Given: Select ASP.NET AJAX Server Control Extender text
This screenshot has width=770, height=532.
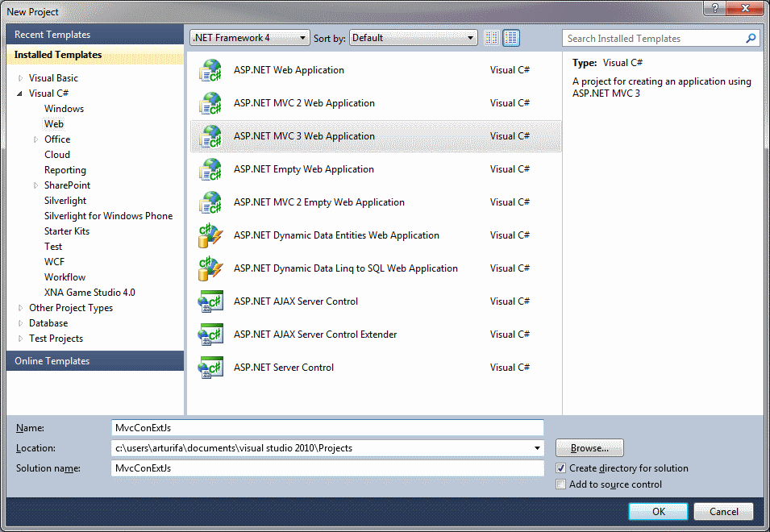Looking at the screenshot, I should coord(315,335).
